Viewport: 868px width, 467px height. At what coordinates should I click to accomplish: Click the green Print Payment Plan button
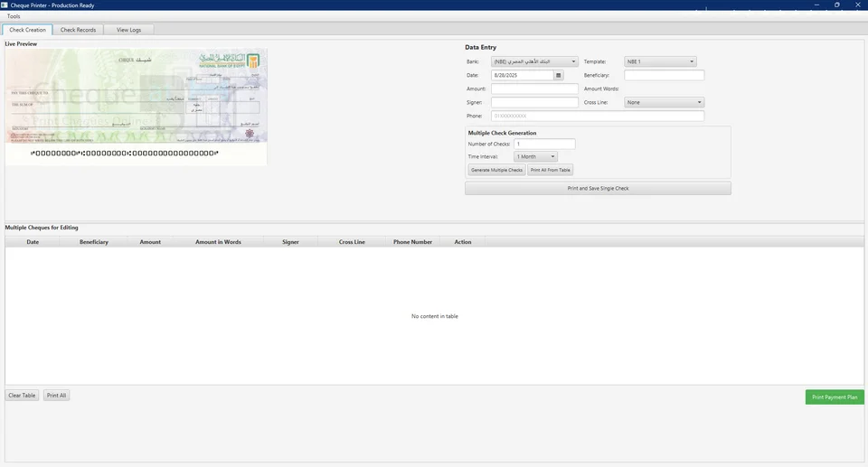pos(835,397)
